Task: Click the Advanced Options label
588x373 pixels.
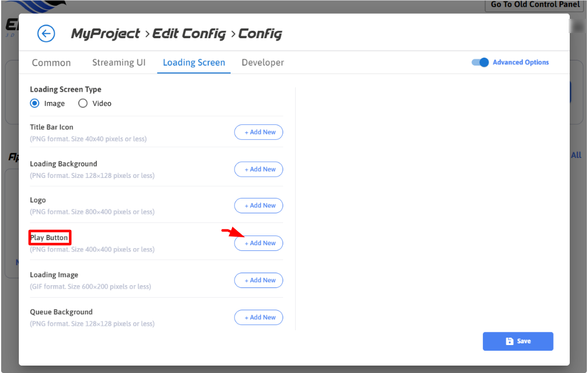Action: (x=521, y=62)
